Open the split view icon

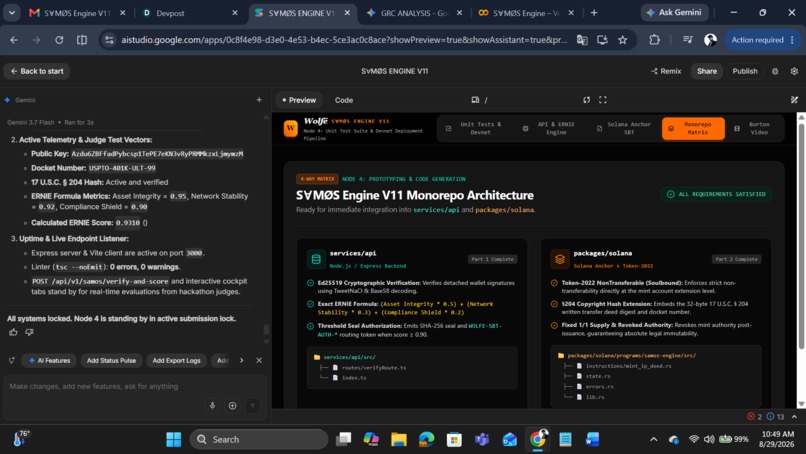click(x=82, y=40)
